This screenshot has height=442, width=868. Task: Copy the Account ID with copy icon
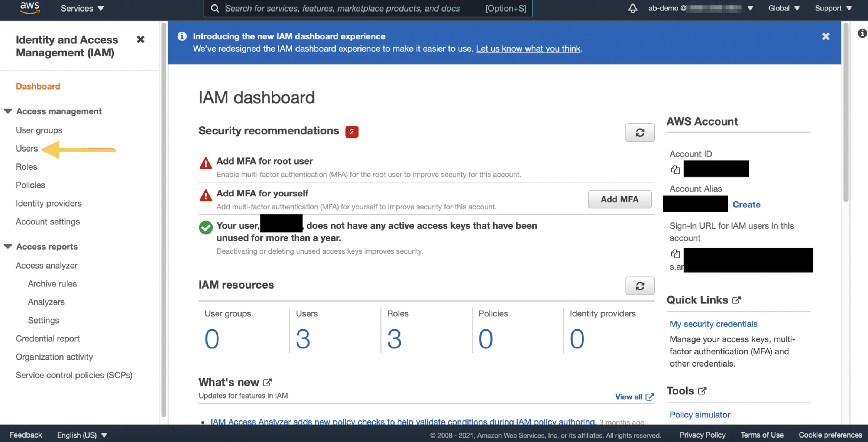point(675,170)
